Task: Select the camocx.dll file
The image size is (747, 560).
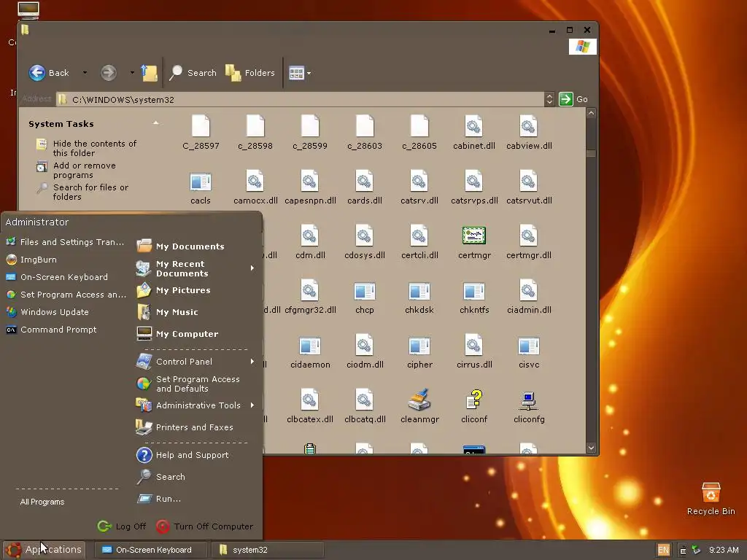Action: tap(255, 188)
